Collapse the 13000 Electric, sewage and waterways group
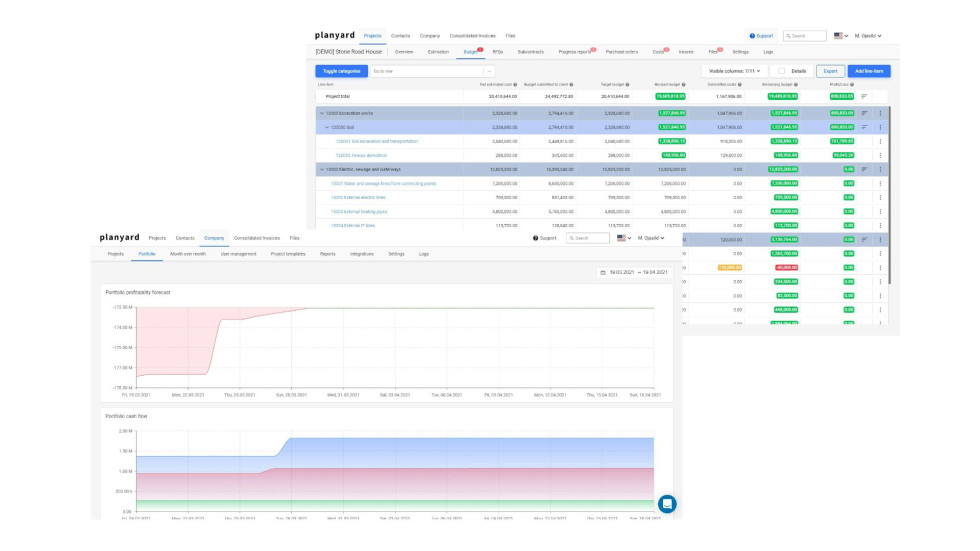The width and height of the screenshot is (980, 551). tap(322, 169)
